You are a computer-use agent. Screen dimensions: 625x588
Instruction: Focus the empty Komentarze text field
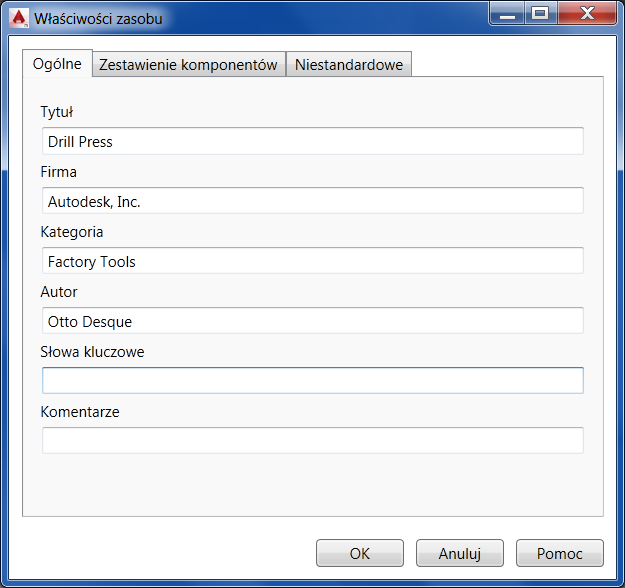pos(312,441)
